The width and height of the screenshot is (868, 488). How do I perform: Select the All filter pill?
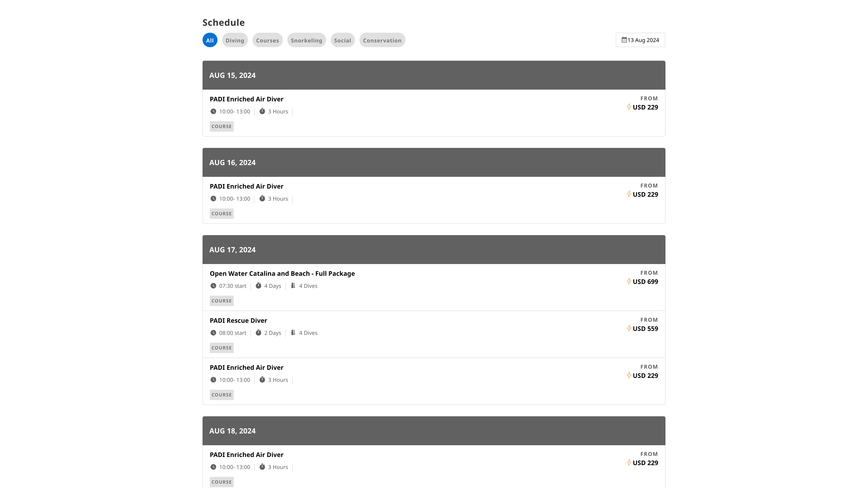click(x=210, y=40)
